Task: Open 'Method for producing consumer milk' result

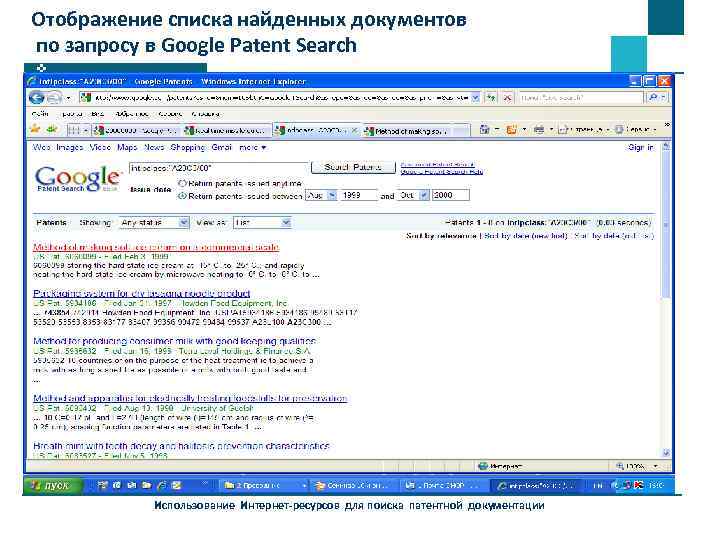Action: coord(174,341)
